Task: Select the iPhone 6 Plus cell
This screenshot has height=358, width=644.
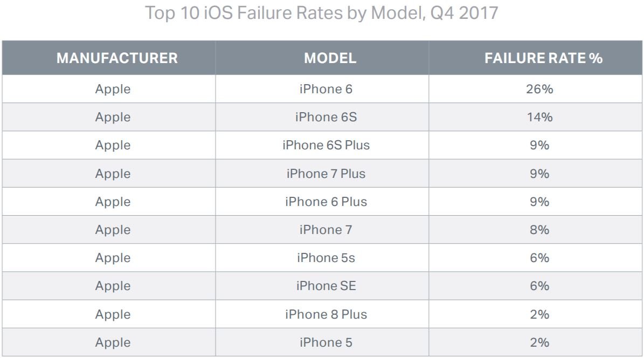Action: coord(322,202)
